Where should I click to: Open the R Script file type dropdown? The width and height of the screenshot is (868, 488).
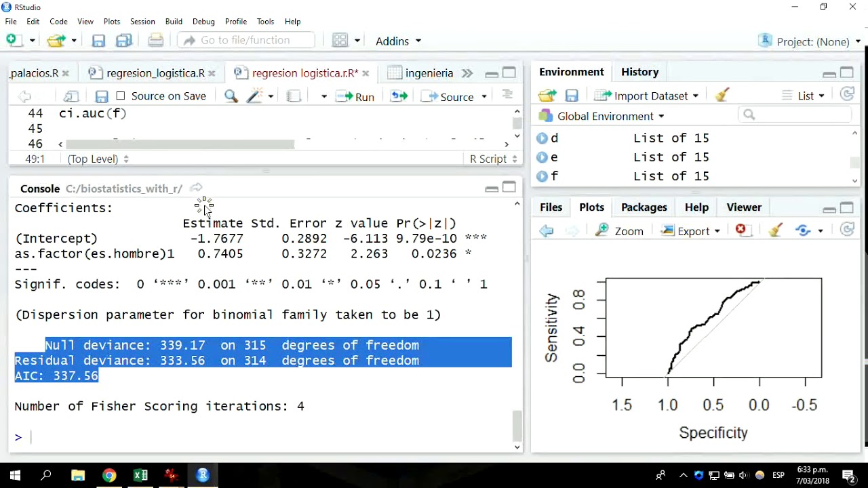[494, 159]
